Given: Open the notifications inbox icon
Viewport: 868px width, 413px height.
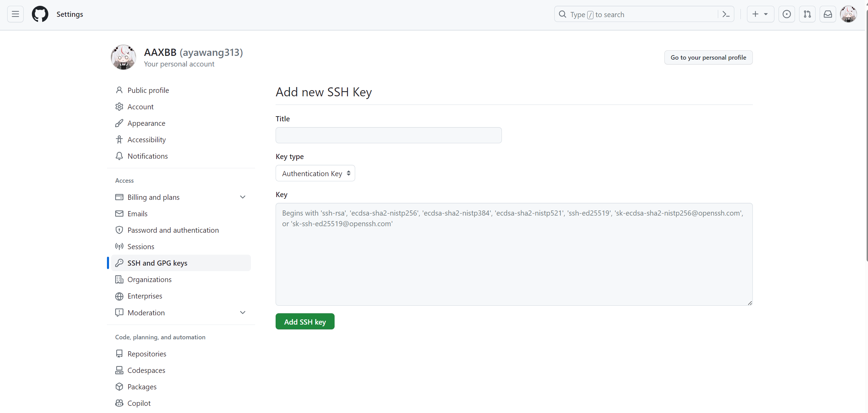Looking at the screenshot, I should click(x=828, y=14).
